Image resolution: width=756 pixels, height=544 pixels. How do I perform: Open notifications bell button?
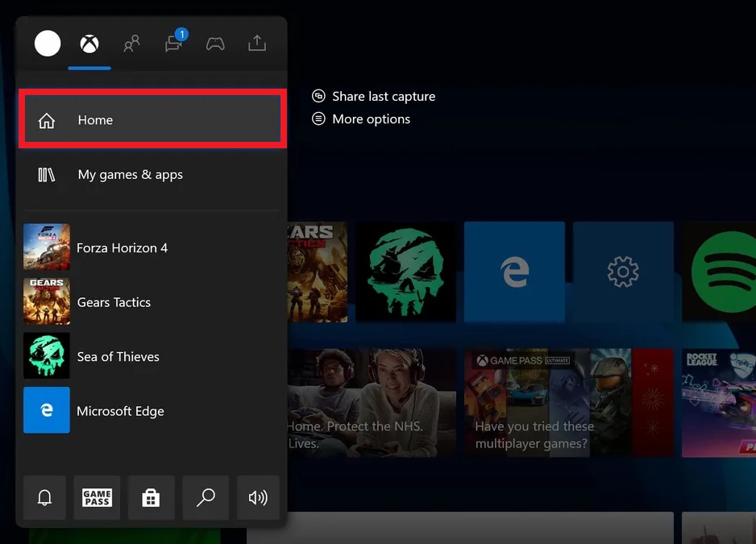coord(44,497)
